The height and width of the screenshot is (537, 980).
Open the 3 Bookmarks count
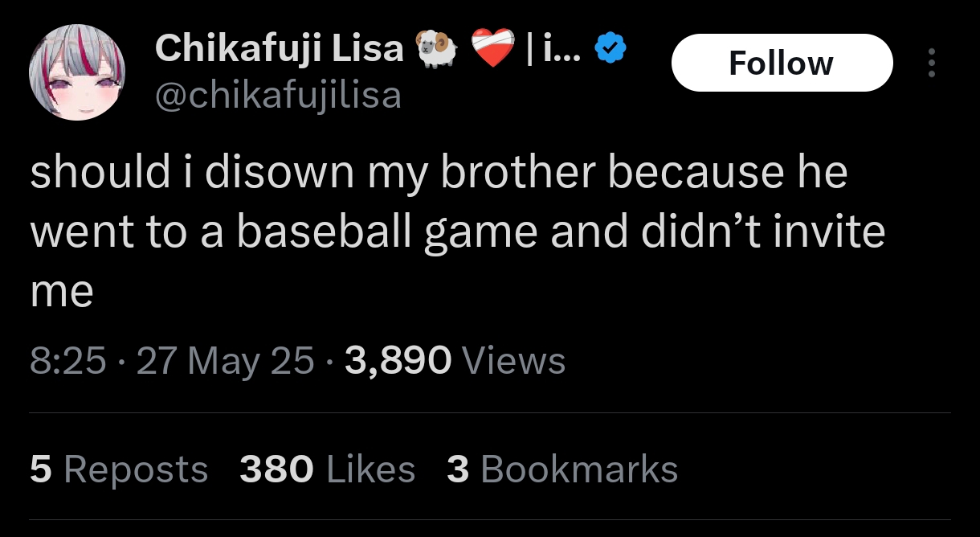tap(561, 469)
